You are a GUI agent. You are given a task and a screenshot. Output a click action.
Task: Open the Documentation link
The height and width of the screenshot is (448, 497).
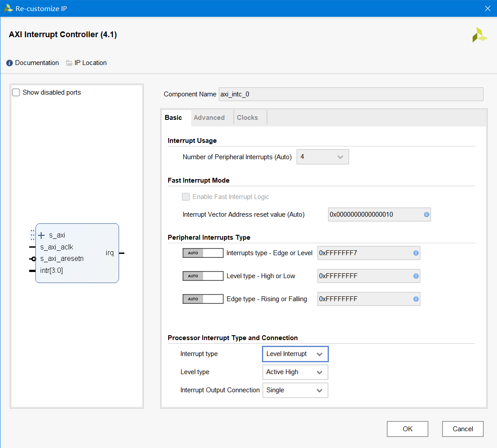37,63
